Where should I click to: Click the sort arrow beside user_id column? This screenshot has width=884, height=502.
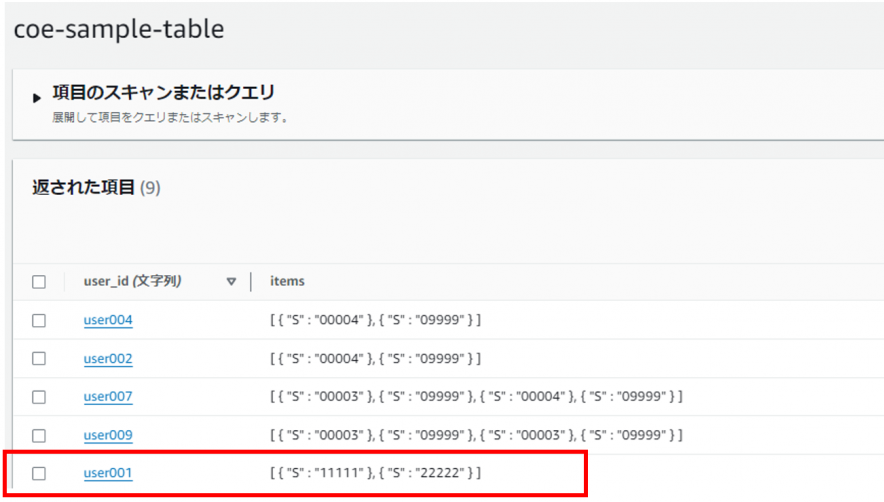[x=231, y=282]
